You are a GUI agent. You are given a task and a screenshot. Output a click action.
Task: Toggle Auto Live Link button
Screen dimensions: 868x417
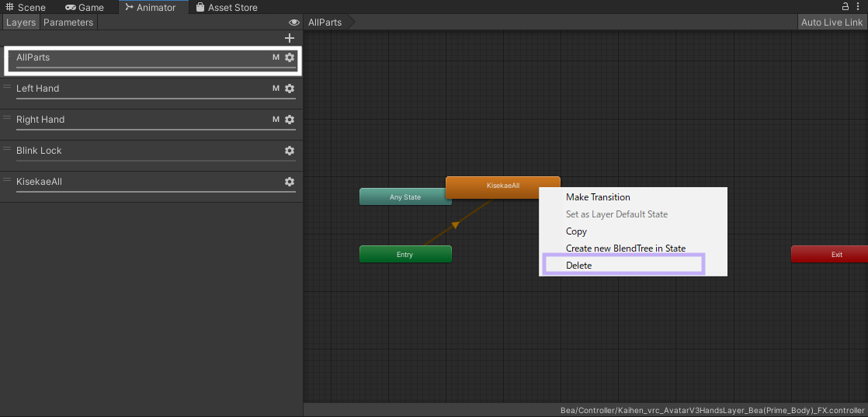(832, 23)
